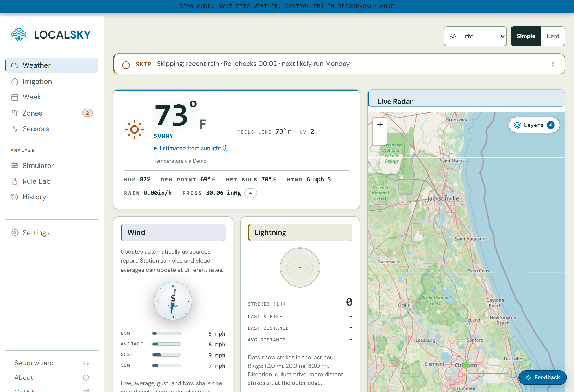Go to the Week page in sidebar

52,97
